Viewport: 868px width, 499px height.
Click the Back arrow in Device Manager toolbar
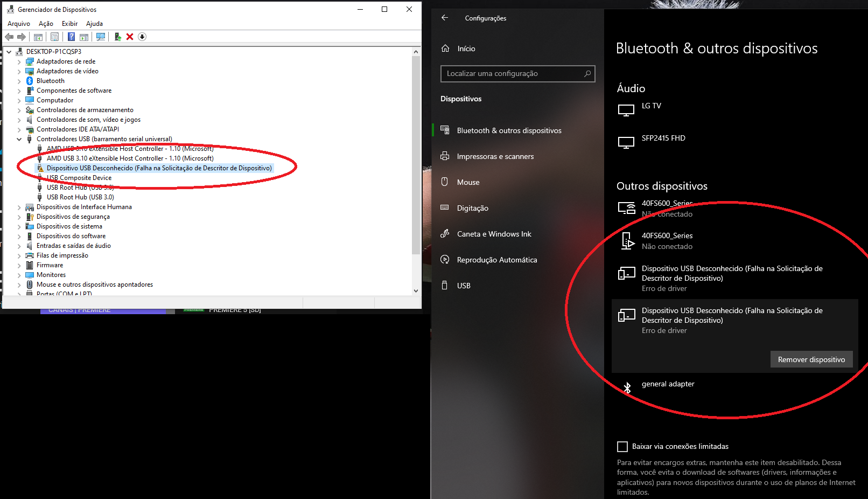[x=9, y=37]
